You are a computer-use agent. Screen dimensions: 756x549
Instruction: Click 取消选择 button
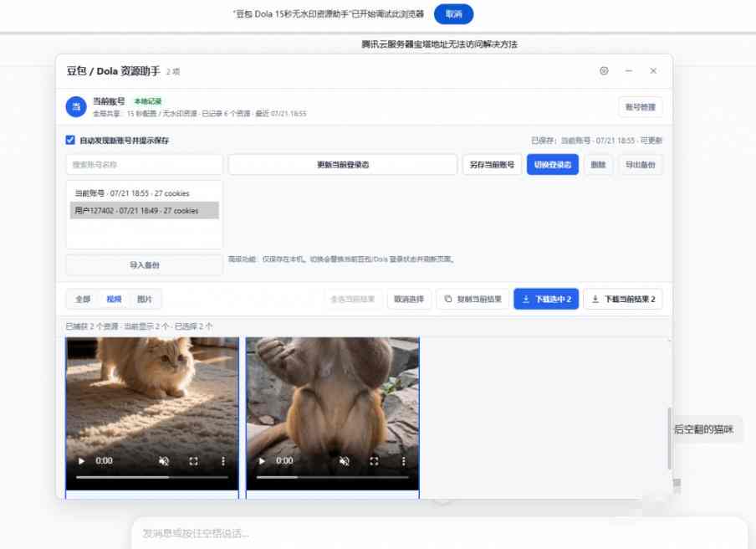[409, 299]
